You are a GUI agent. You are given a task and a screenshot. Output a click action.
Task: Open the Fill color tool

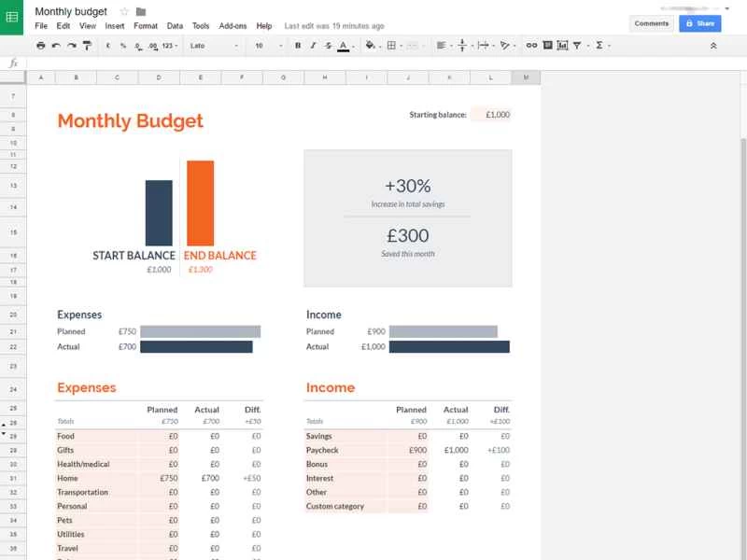pos(371,45)
